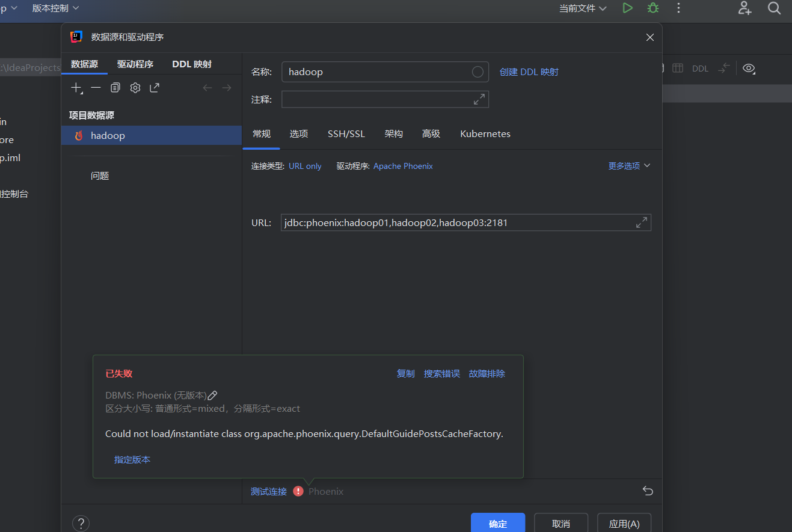The height and width of the screenshot is (532, 792).
Task: Switch to 驱动程序 tab
Action: click(135, 64)
